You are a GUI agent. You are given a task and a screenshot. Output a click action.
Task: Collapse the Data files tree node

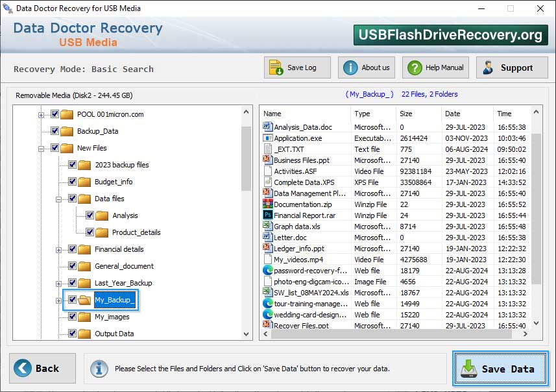tap(58, 199)
